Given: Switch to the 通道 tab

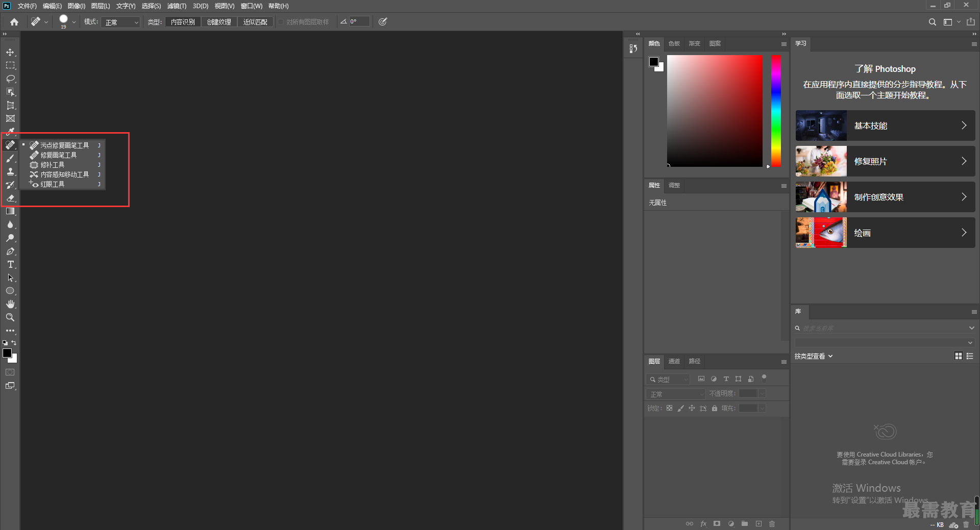Looking at the screenshot, I should [674, 362].
